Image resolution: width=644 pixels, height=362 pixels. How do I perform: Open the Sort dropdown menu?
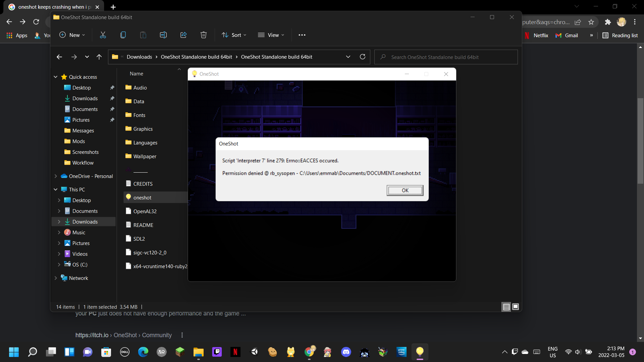pyautogui.click(x=234, y=35)
